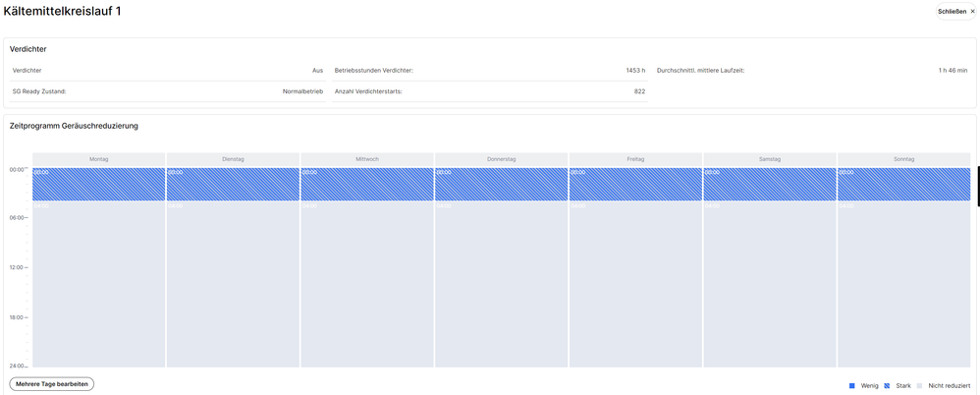Image resolution: width=980 pixels, height=395 pixels.
Task: Click Monday's gray not-reduced block
Action: pyautogui.click(x=99, y=285)
